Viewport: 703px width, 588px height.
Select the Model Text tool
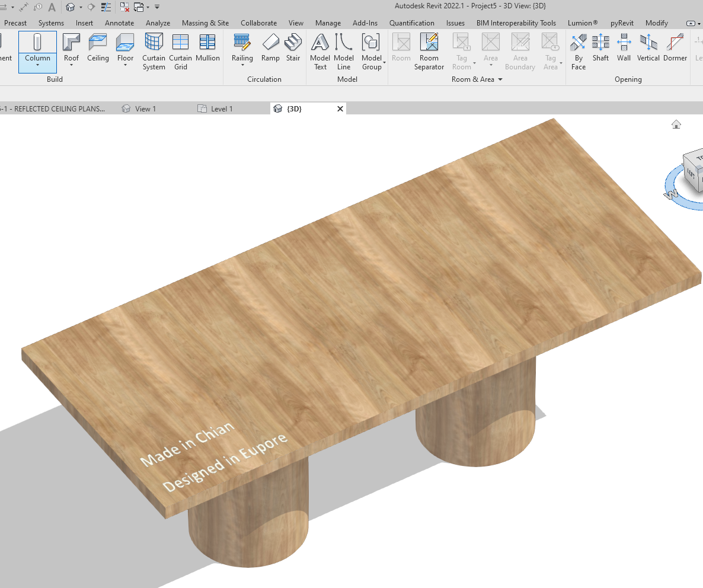(x=320, y=52)
